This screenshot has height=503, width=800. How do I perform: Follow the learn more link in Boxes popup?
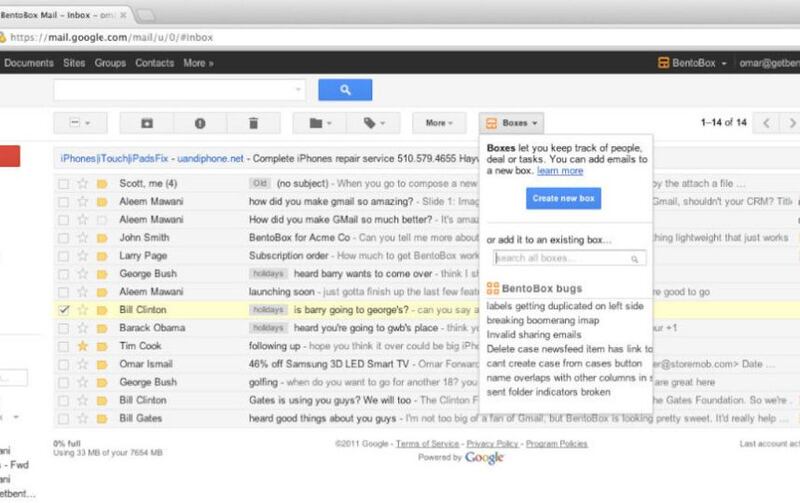coord(560,171)
